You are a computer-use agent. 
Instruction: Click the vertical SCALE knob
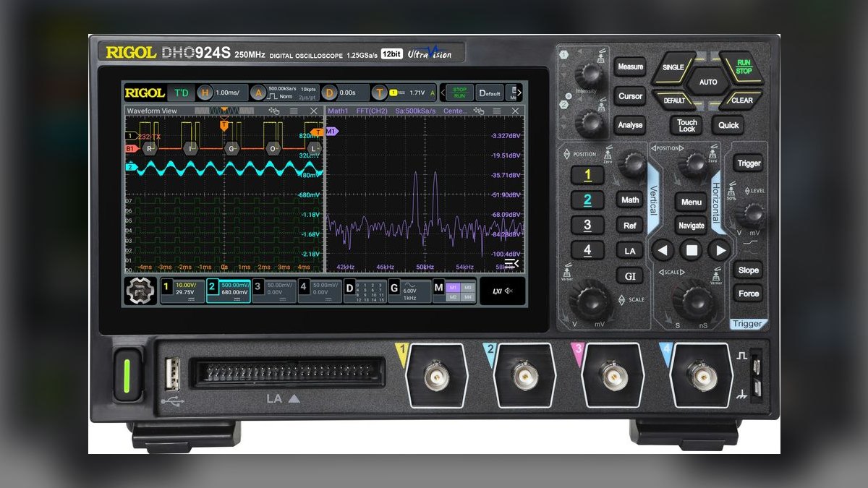tap(590, 300)
